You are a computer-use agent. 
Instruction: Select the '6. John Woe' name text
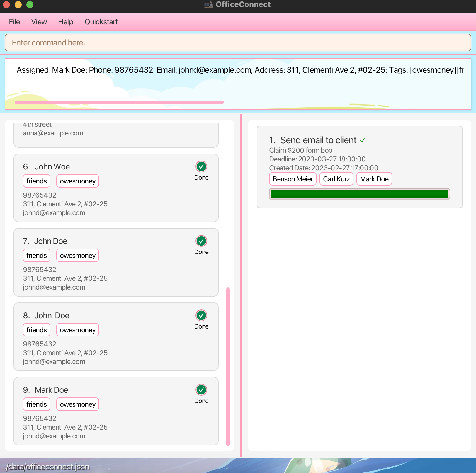point(46,167)
